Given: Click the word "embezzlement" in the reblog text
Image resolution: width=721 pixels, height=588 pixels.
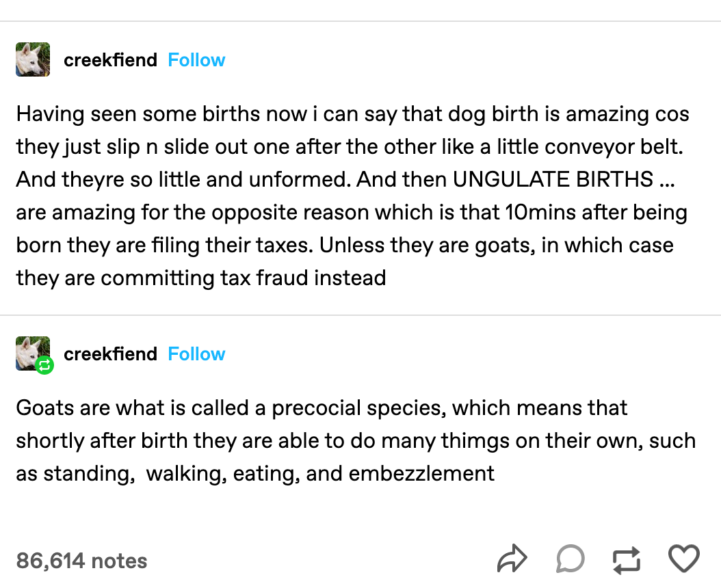Looking at the screenshot, I should click(x=421, y=473).
